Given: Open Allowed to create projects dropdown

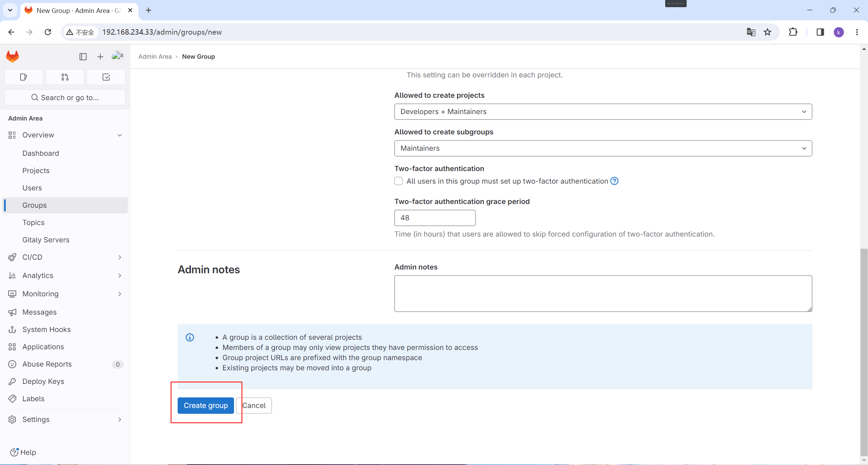Looking at the screenshot, I should (x=603, y=112).
